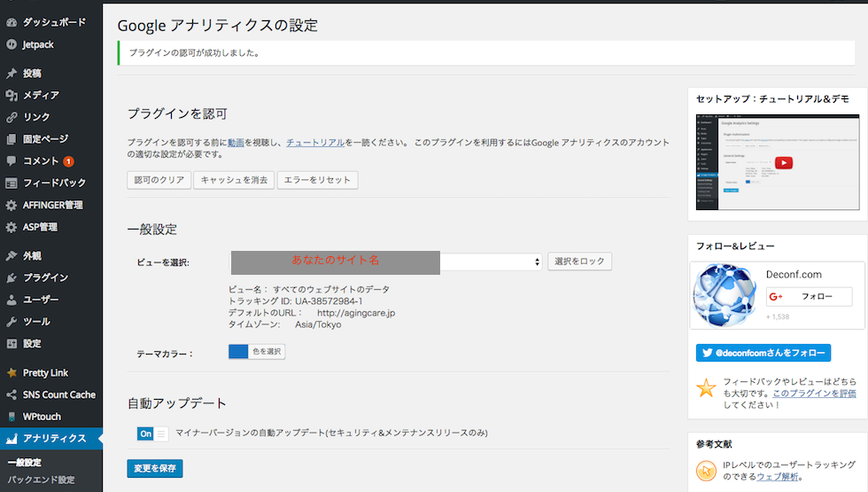Click the YouTube play button on tutorial video
The height and width of the screenshot is (492, 868).
783,162
